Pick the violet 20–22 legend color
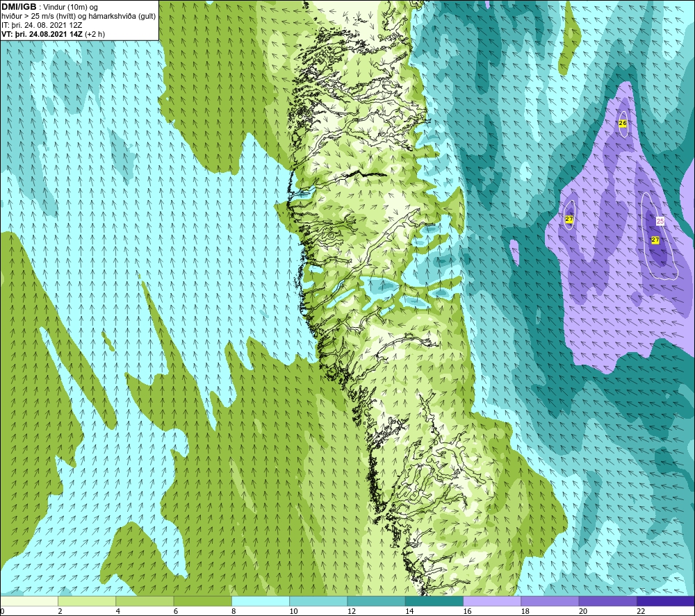This screenshot has height=616, width=695. (607, 601)
